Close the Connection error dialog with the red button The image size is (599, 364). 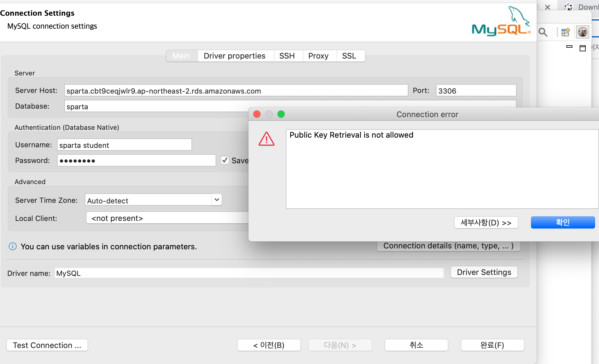click(257, 114)
